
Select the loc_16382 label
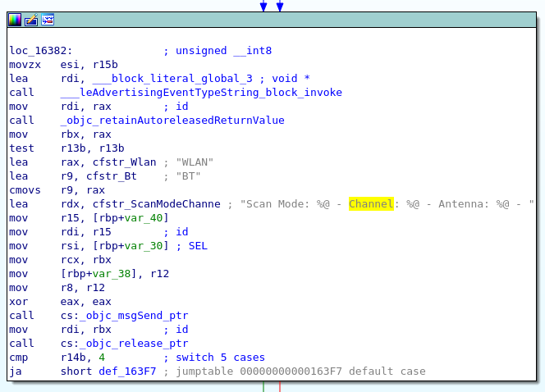click(x=38, y=51)
